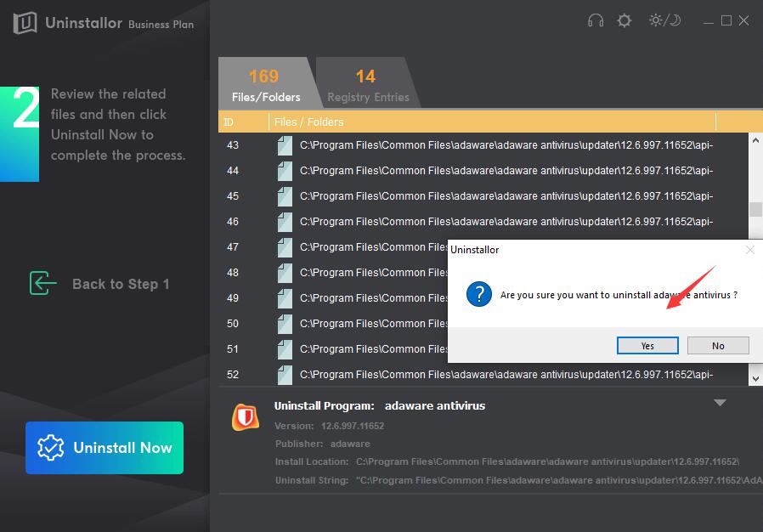Close the Uninstallor confirmation dialog
The width and height of the screenshot is (763, 532).
tap(750, 250)
